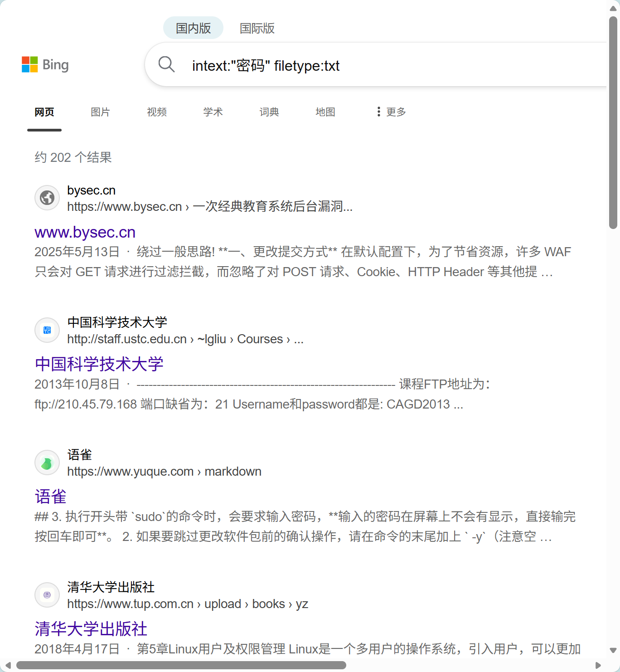This screenshot has width=620, height=672.
Task: Switch to 国际版 search mode
Action: 257,28
